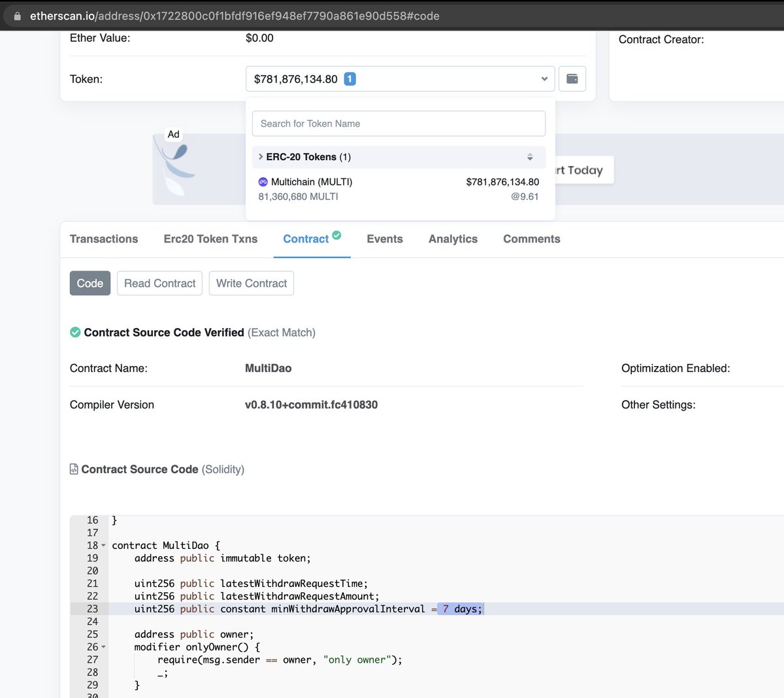The height and width of the screenshot is (698, 784).
Task: Select the Multichain (MULTI) token entry
Action: coord(399,189)
